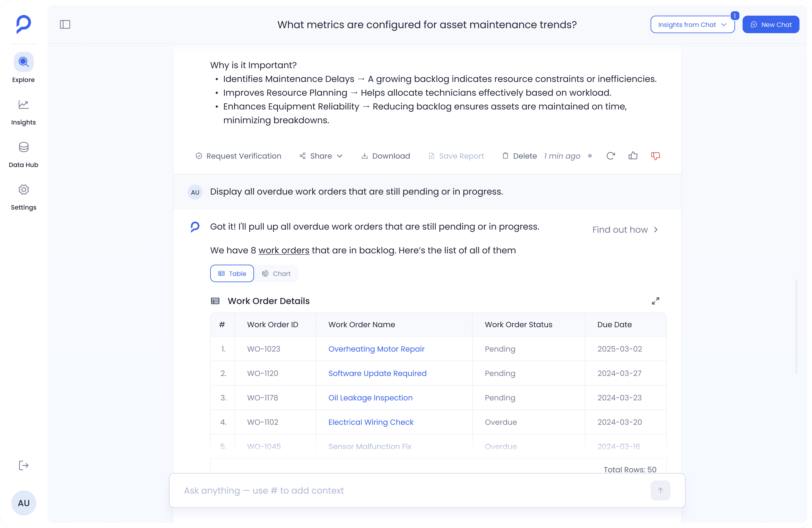The width and height of the screenshot is (812, 528).
Task: Open Overheating Motor Repair work order
Action: click(x=376, y=349)
